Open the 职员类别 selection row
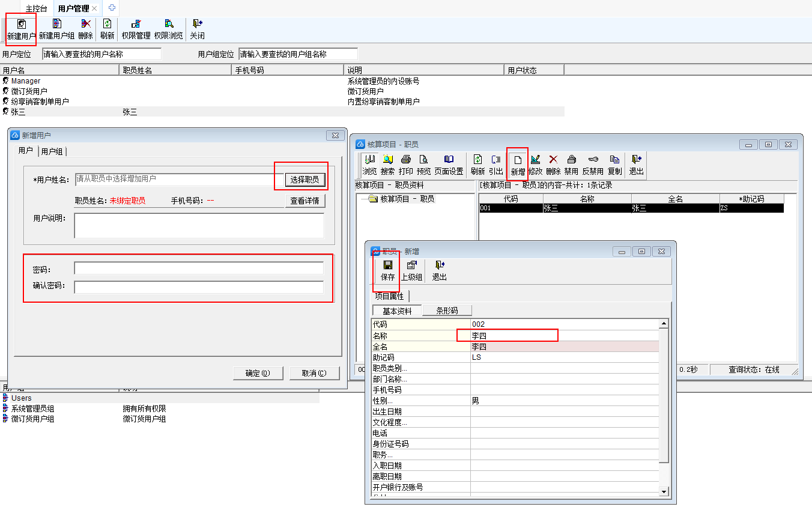Screen dimensions: 812x513 click(x=420, y=368)
